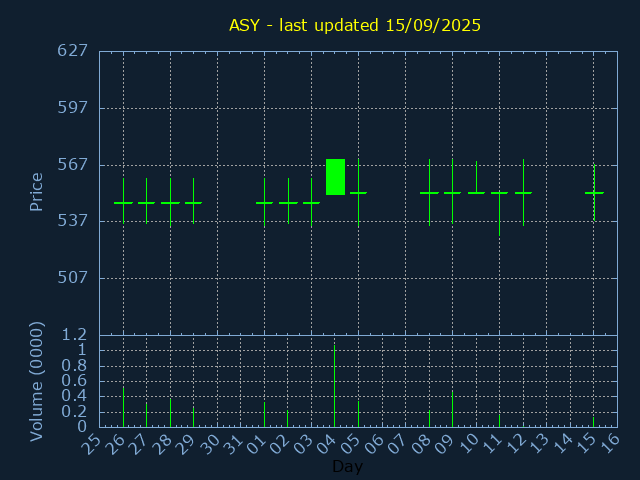640x480 pixels.
Task: Click the 0.8 volume axis value
Action: (x=74, y=366)
